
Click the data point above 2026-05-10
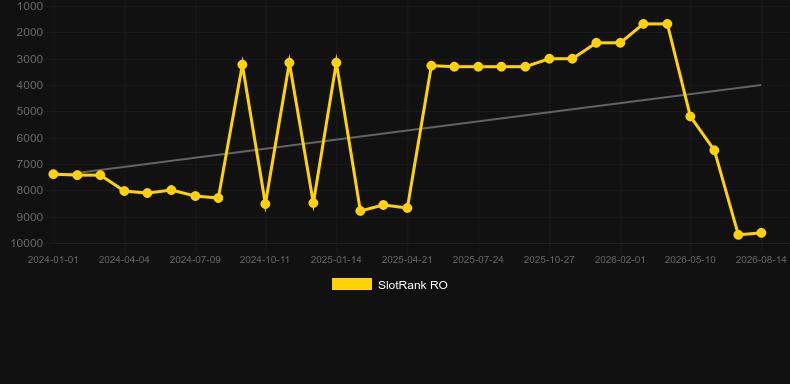pyautogui.click(x=690, y=116)
